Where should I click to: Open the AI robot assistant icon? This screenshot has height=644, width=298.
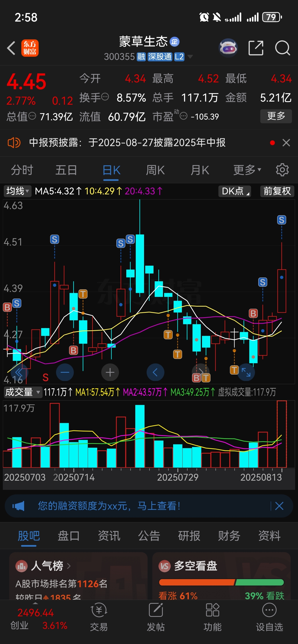tap(228, 48)
